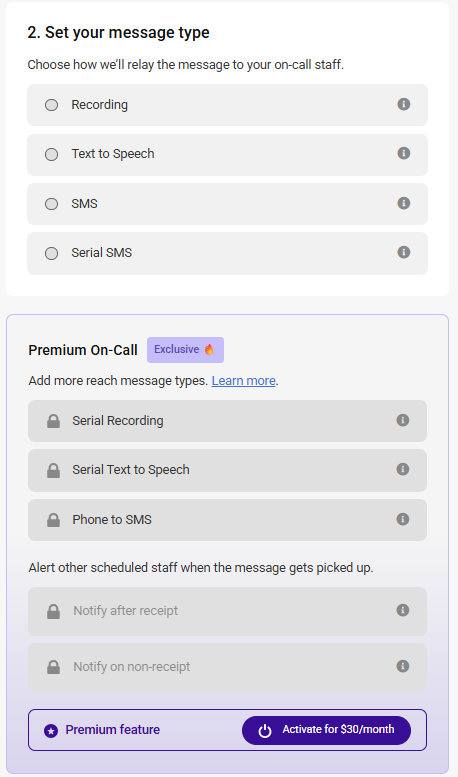Viewport: 458px width, 777px height.
Task: Click the Exclusive badge
Action: pos(185,350)
